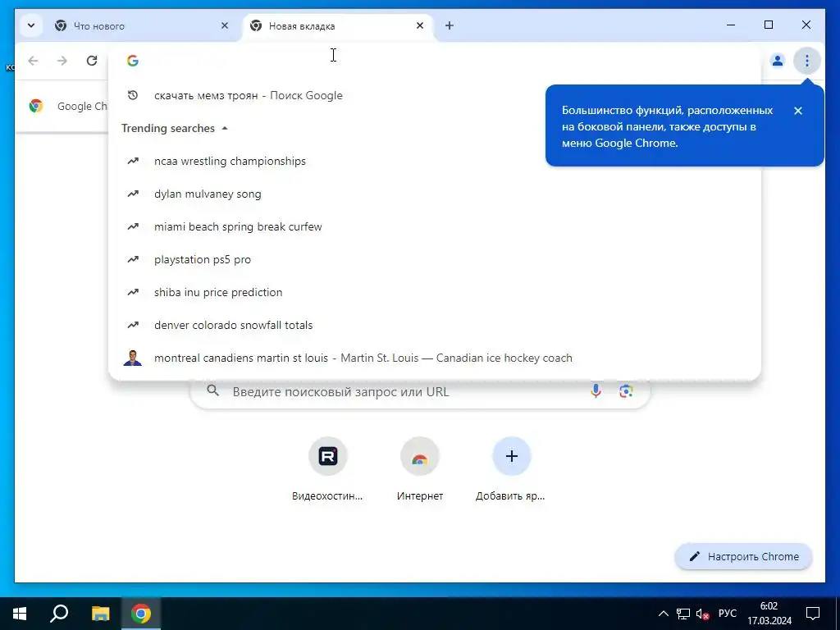Click the Google Chrome logo in the bookmarks area
840x630 pixels.
[36, 106]
